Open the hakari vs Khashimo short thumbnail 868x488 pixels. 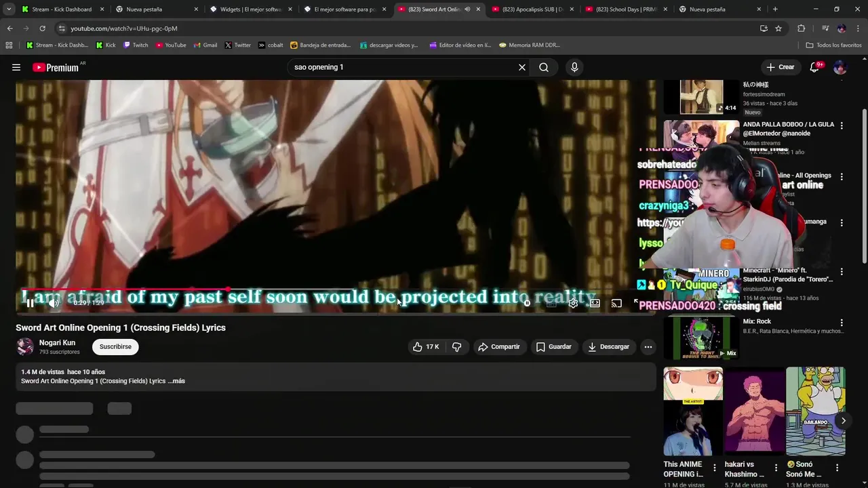[x=754, y=411]
